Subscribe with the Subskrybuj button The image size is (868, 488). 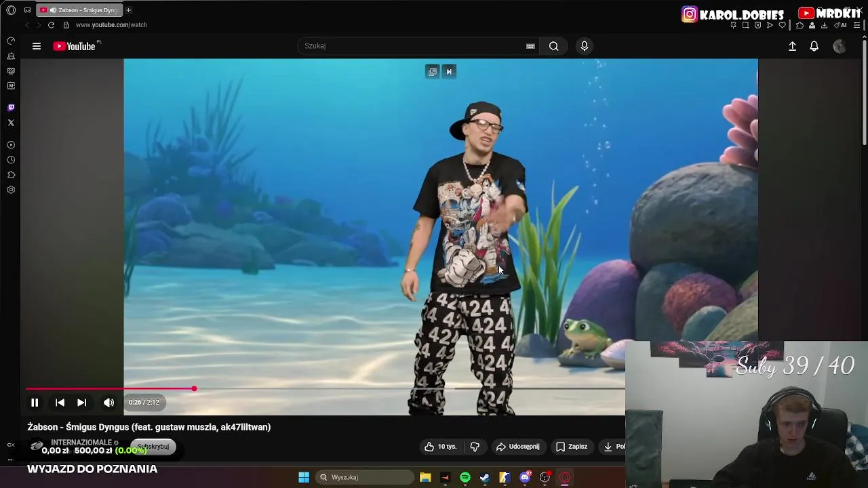153,447
